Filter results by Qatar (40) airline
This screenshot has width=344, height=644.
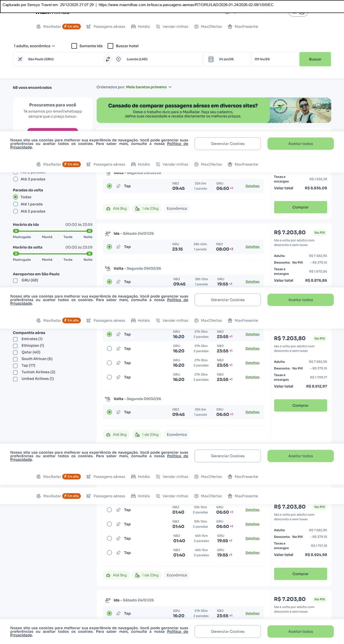pos(16,352)
